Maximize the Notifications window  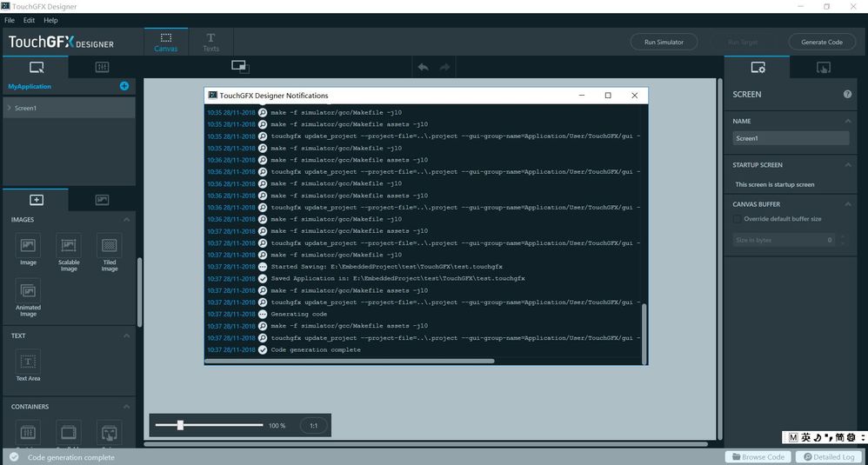(x=608, y=95)
